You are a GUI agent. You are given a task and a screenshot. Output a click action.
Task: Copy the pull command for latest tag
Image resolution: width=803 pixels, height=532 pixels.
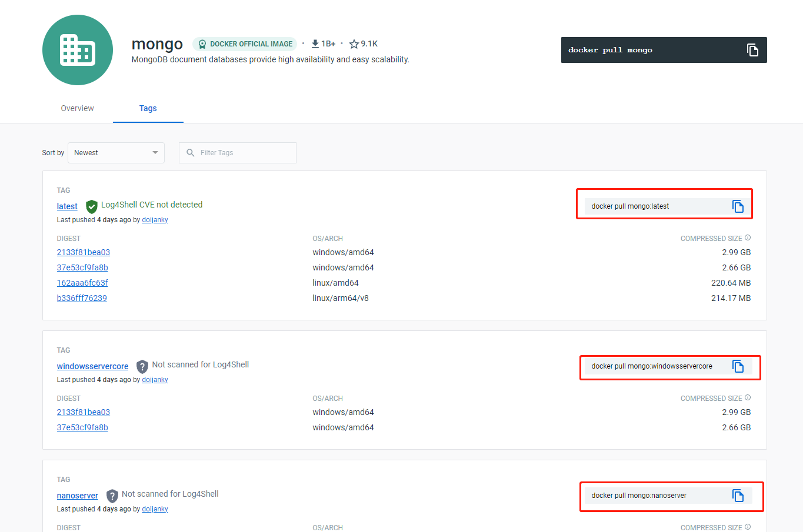point(738,206)
